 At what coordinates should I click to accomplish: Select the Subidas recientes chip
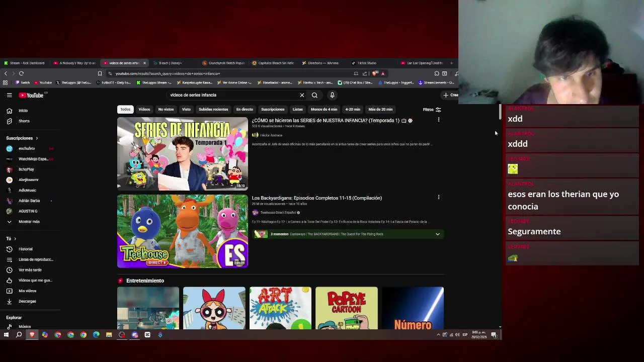coord(213,110)
